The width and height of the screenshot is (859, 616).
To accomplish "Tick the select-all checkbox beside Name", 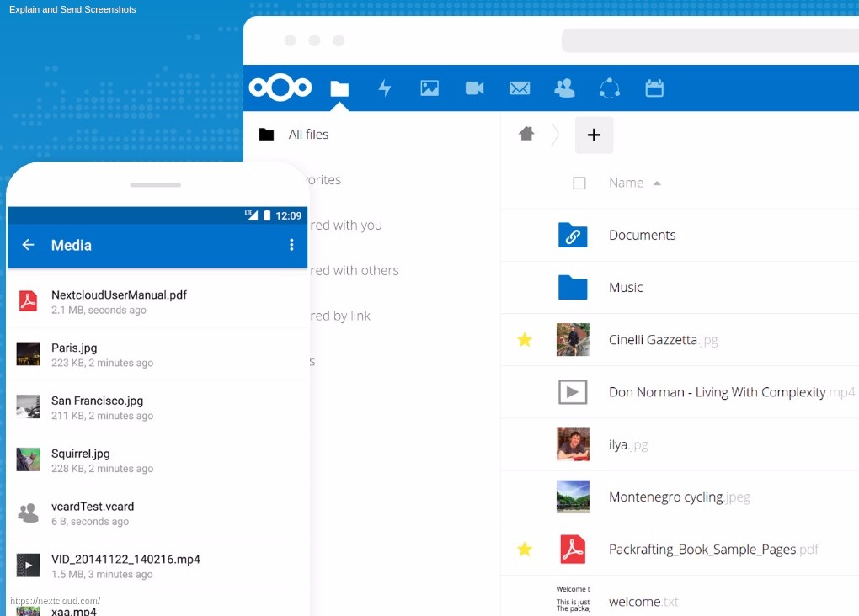I will click(579, 183).
